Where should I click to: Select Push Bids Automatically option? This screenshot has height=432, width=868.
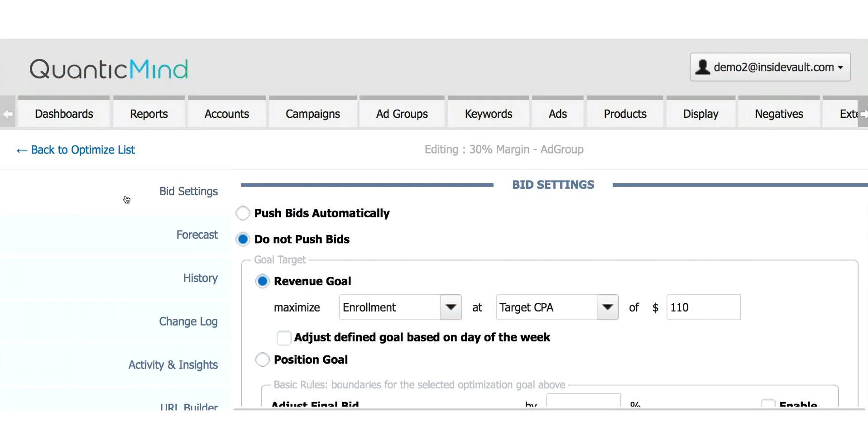pyautogui.click(x=243, y=213)
